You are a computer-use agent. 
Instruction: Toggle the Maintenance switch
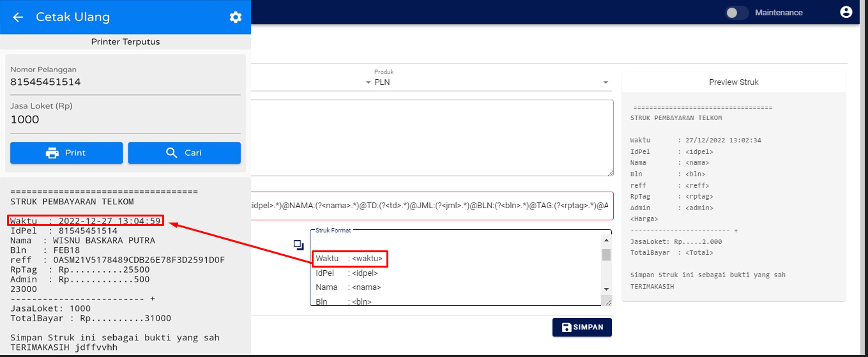pyautogui.click(x=736, y=12)
